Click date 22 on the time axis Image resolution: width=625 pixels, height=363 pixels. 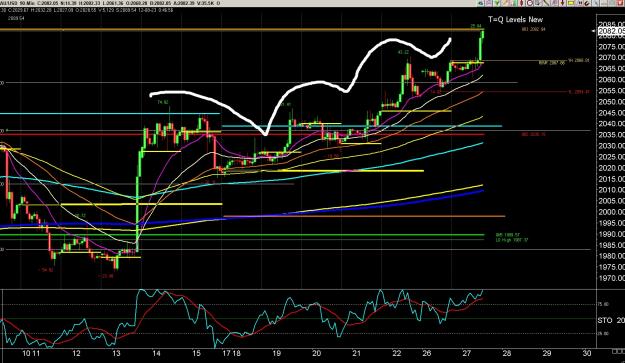397,353
